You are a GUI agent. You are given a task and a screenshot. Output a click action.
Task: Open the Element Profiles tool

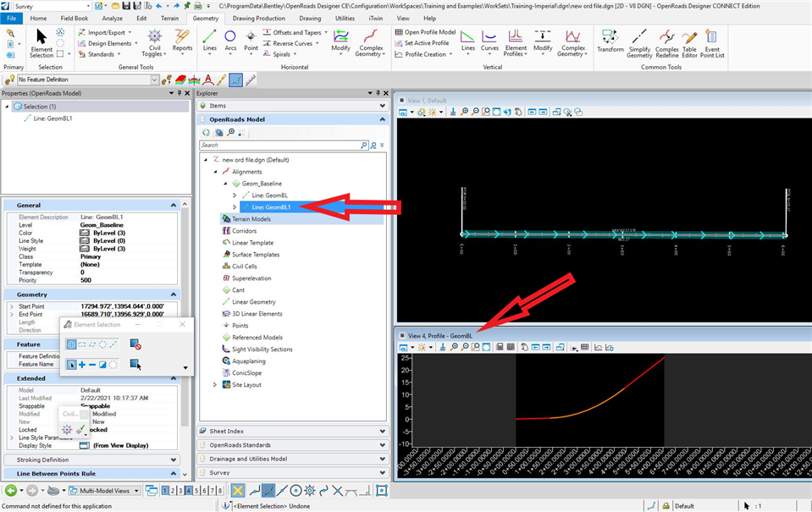pyautogui.click(x=516, y=43)
